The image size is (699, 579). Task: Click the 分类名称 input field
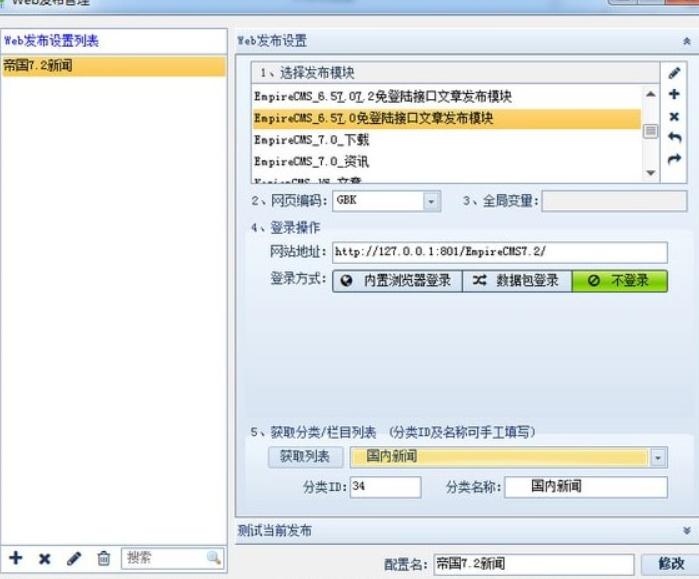(x=586, y=487)
